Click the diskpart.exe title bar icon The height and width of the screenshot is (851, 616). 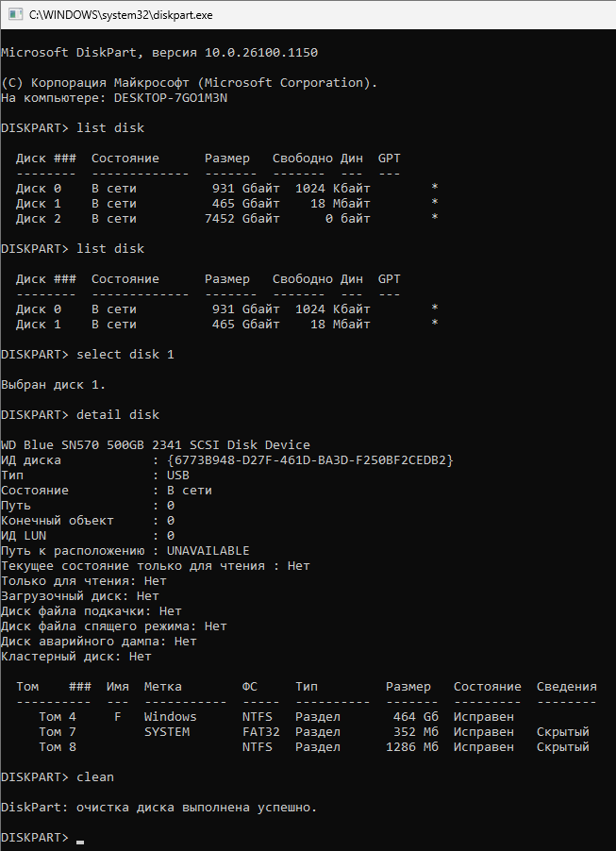pyautogui.click(x=15, y=15)
